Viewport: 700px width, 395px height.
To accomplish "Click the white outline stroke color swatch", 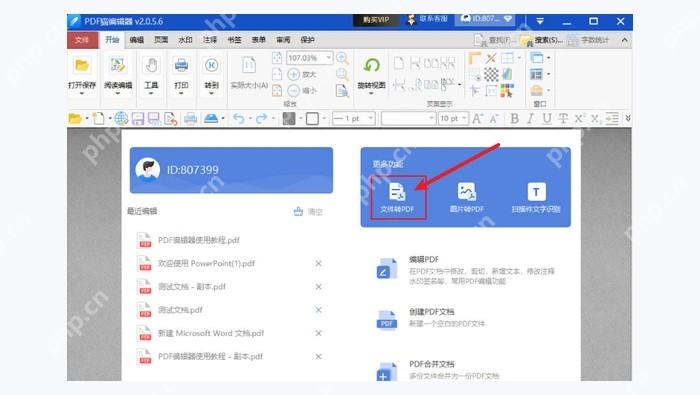I will click(x=312, y=118).
